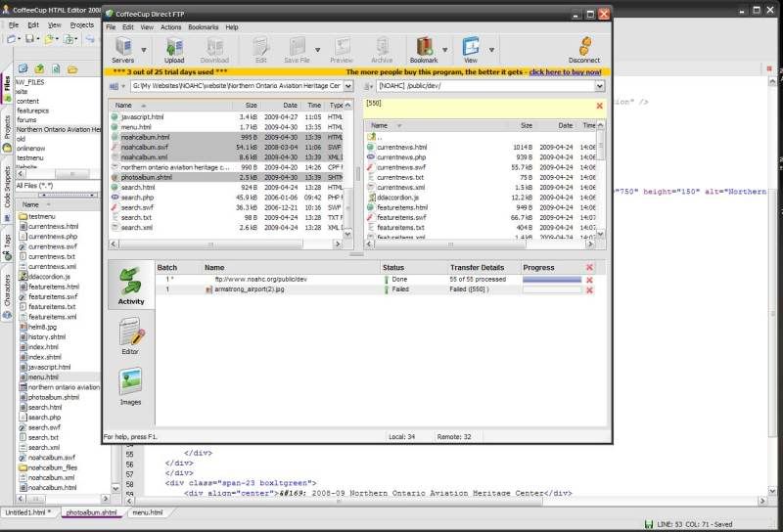Click the open-folder icon above the HTML Editor file tree
This screenshot has width=783, height=532.
click(x=72, y=68)
